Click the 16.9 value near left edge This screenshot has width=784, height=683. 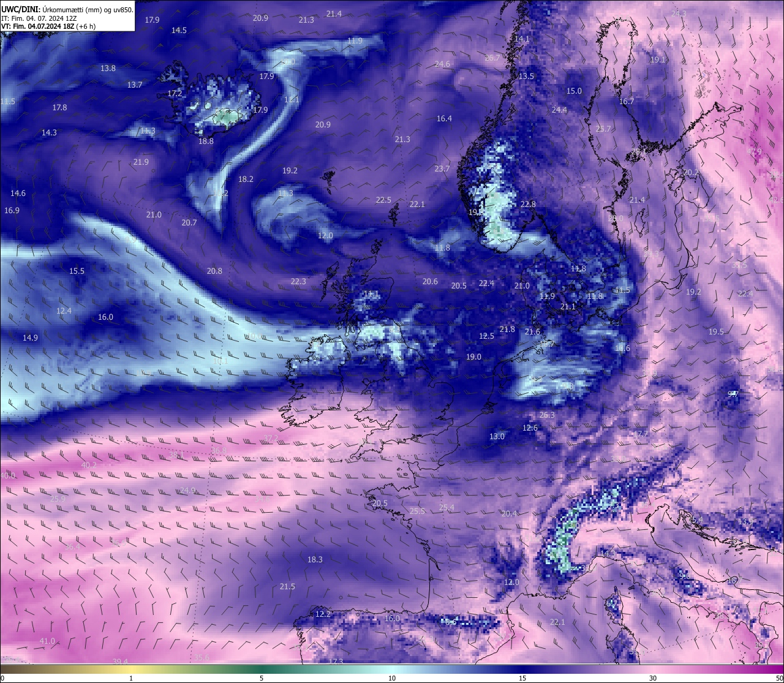point(12,211)
